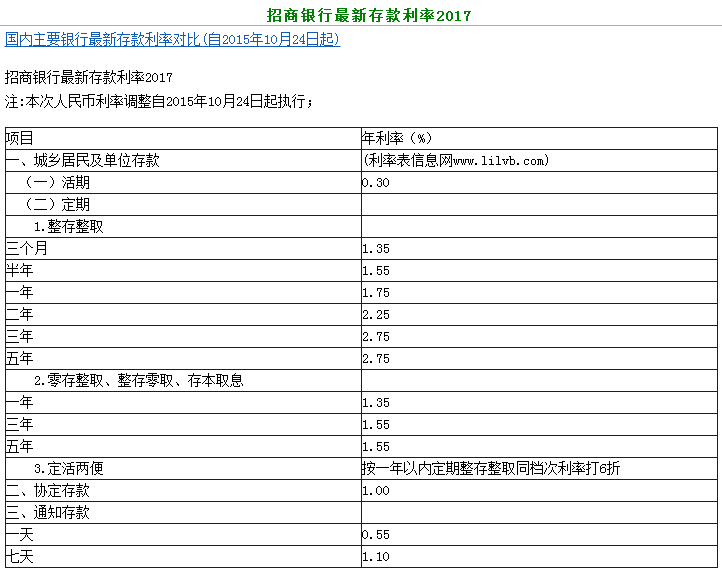The image size is (722, 578).
Task: Select the 七天 row label
Action: click(x=19, y=557)
